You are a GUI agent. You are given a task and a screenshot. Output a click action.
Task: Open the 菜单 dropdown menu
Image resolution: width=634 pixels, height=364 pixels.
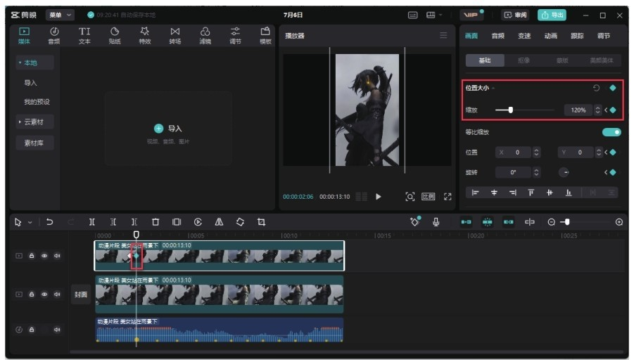click(x=60, y=15)
